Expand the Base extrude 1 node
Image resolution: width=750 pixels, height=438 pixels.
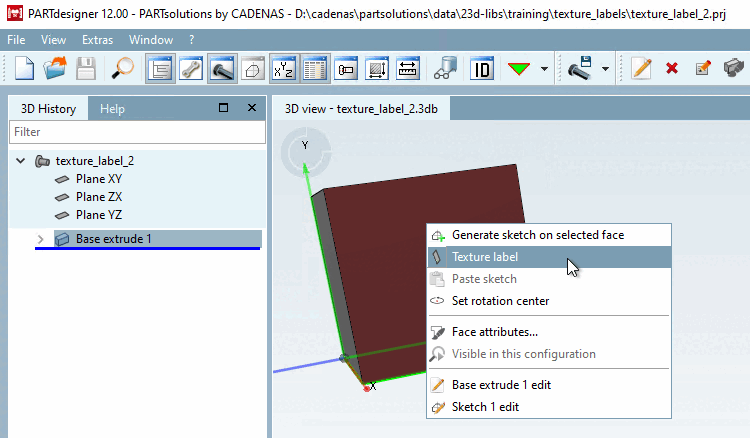pos(41,239)
